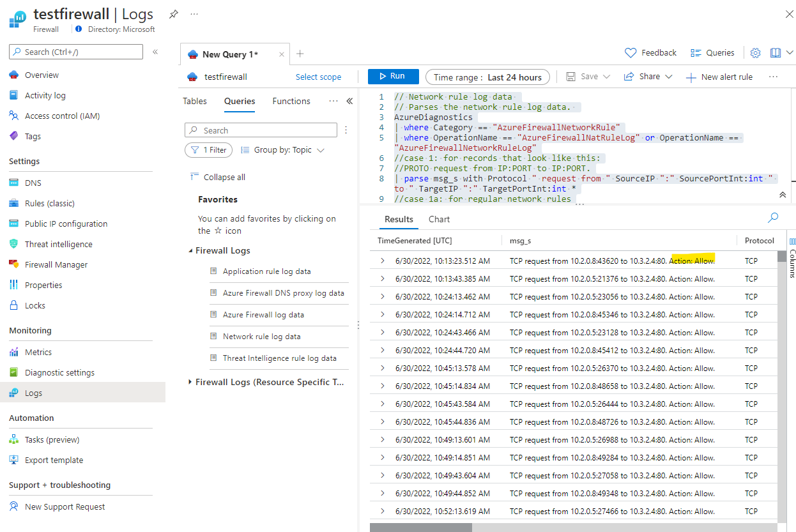Click the results horizontal scrollbar

tap(421, 527)
